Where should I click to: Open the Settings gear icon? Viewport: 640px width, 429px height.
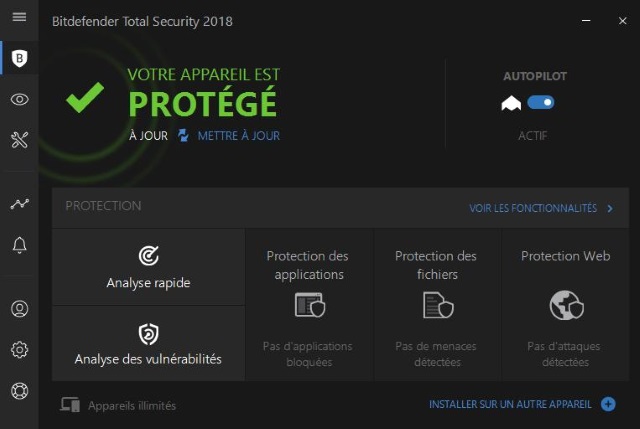(19, 350)
